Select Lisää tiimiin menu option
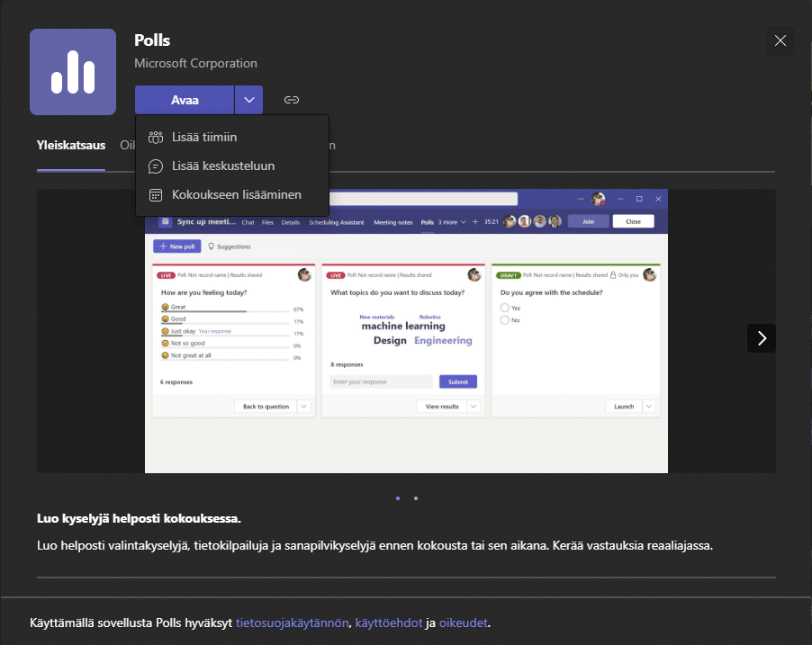812x645 pixels. 232,137
